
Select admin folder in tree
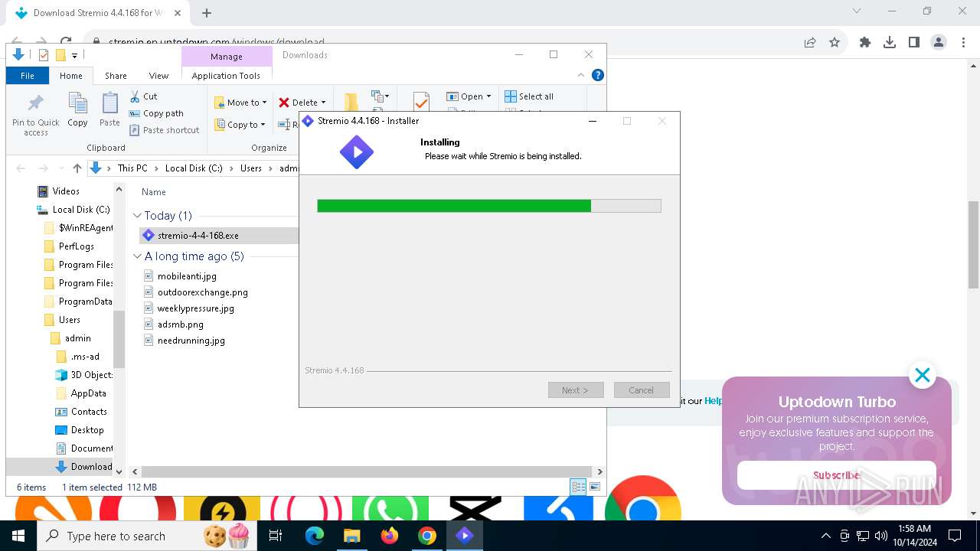(x=78, y=338)
